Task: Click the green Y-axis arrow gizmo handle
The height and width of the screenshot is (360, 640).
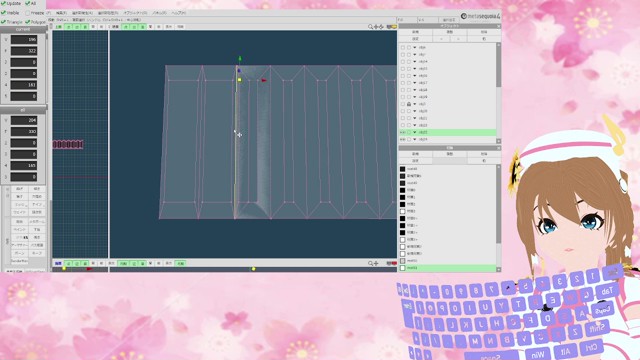Action: pos(240,59)
